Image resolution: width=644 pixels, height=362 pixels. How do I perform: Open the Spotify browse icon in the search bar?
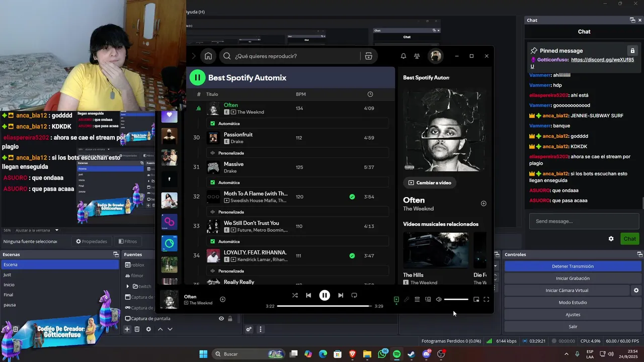click(368, 56)
